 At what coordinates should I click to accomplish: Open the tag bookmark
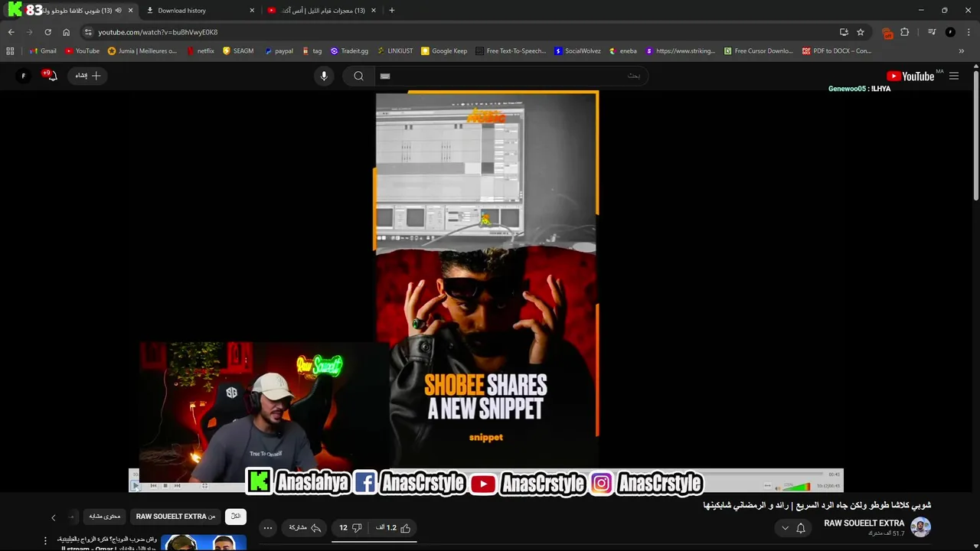click(x=312, y=51)
